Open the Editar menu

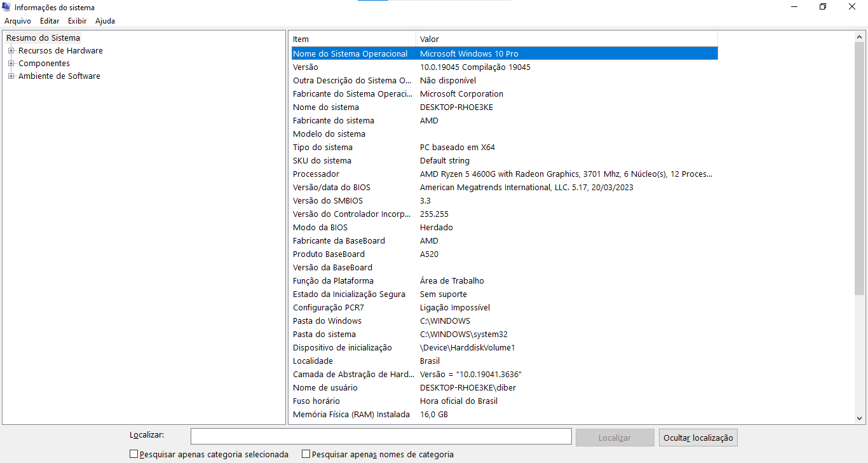[50, 21]
